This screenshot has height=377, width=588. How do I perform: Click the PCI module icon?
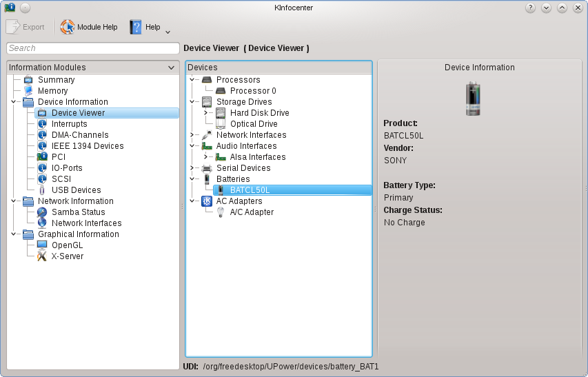[x=42, y=156]
